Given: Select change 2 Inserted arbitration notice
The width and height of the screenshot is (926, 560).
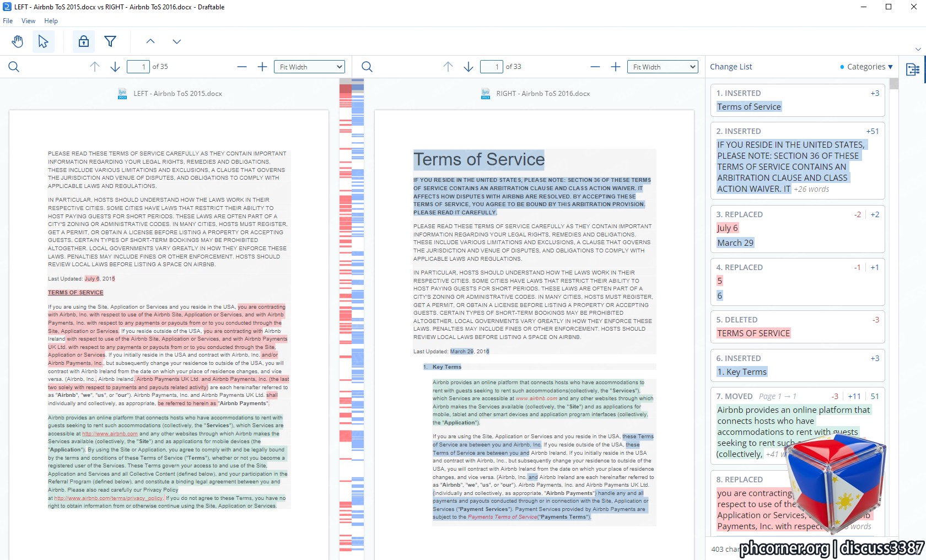Looking at the screenshot, I should pyautogui.click(x=798, y=160).
